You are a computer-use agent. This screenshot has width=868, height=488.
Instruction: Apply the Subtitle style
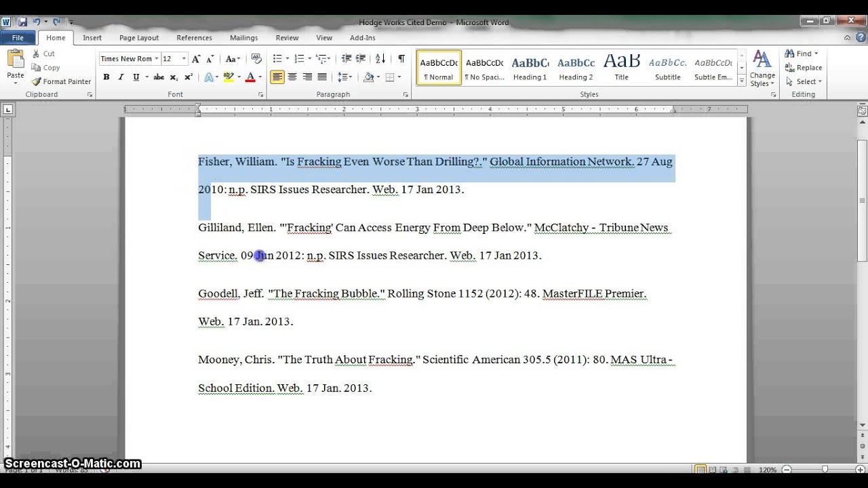pyautogui.click(x=668, y=68)
